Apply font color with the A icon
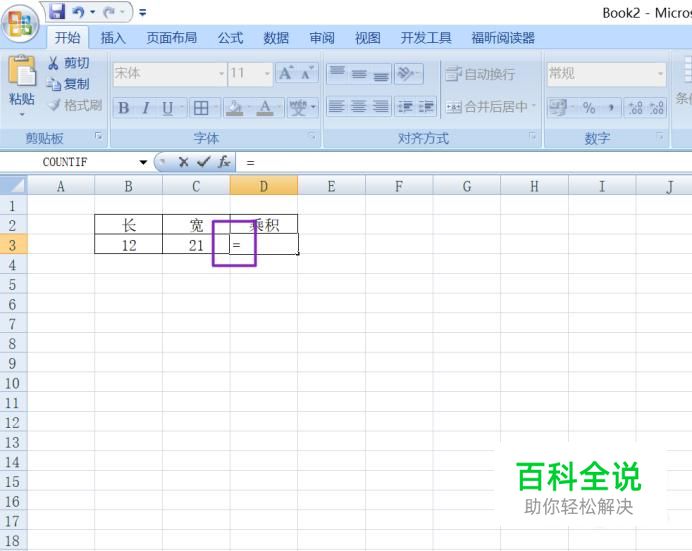The width and height of the screenshot is (692, 551). [265, 108]
